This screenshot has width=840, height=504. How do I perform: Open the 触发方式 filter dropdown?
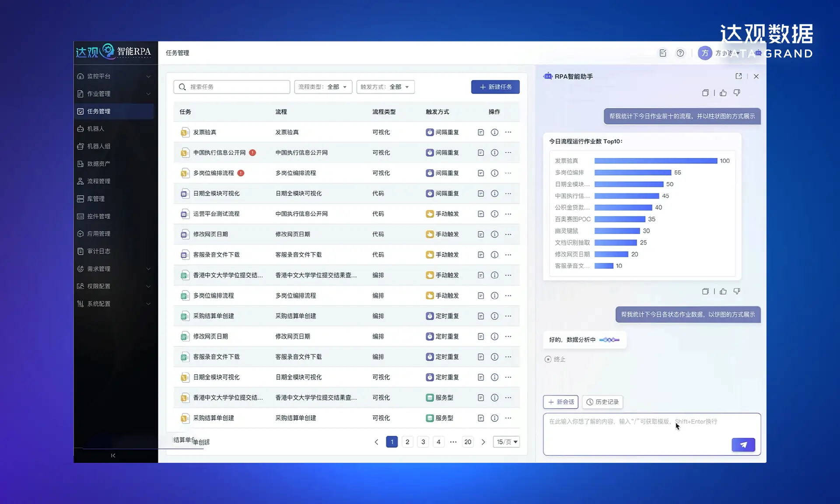click(385, 87)
